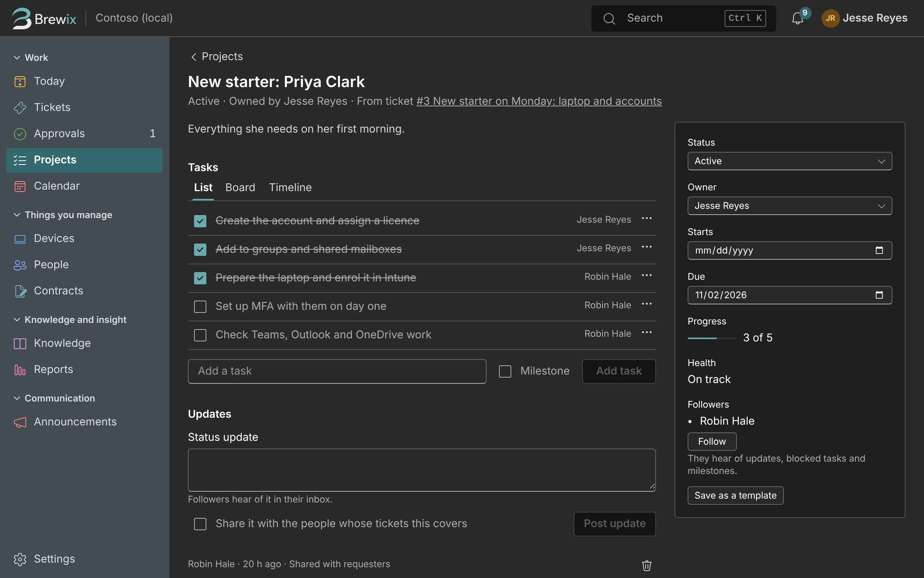924x578 pixels.
Task: Collapse the Communication section
Action: [54, 398]
